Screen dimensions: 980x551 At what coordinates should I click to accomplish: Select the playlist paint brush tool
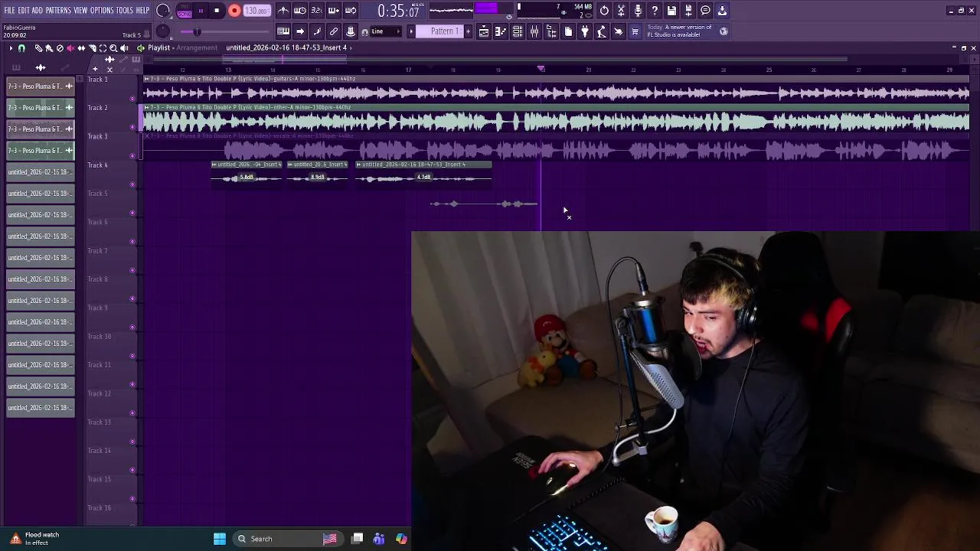click(49, 48)
